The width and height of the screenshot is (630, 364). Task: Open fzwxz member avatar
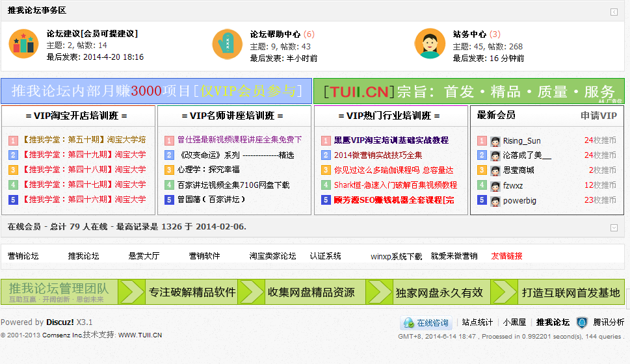pos(495,186)
